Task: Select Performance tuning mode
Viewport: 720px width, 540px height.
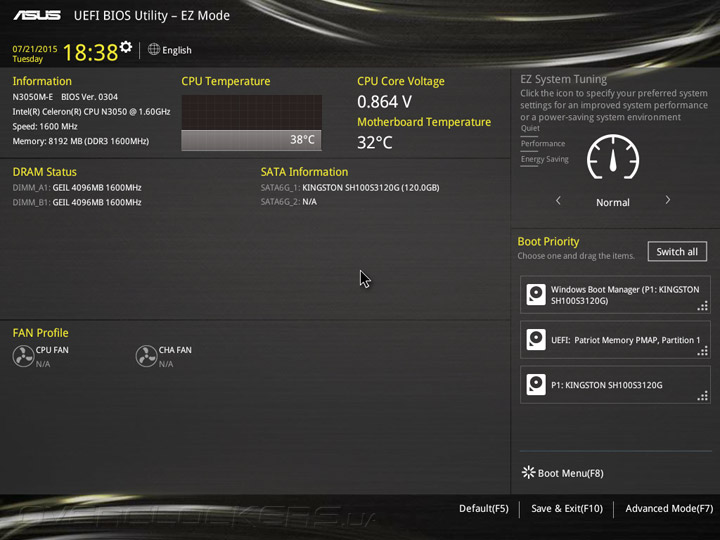Action: pos(543,144)
